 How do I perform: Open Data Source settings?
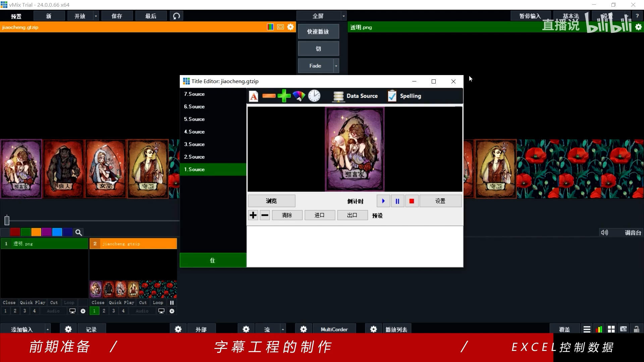[x=356, y=96]
